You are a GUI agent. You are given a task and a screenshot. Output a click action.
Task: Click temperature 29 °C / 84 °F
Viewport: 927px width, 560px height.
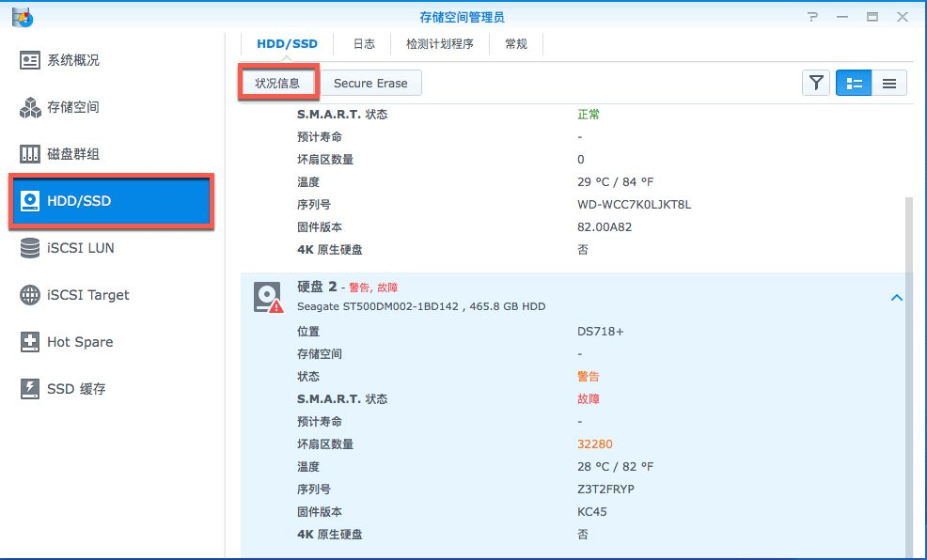click(616, 182)
